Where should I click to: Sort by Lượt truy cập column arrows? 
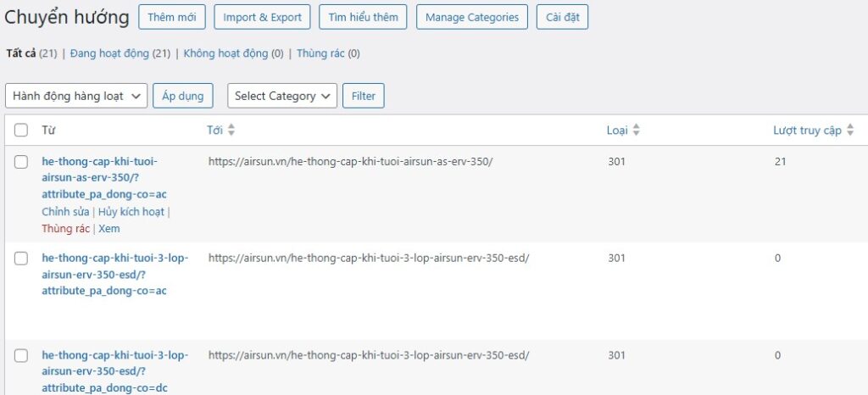(849, 131)
